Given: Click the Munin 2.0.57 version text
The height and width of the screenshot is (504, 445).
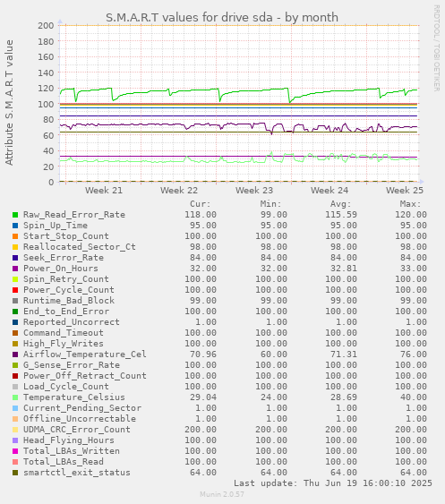Looking at the screenshot, I should [222, 494].
